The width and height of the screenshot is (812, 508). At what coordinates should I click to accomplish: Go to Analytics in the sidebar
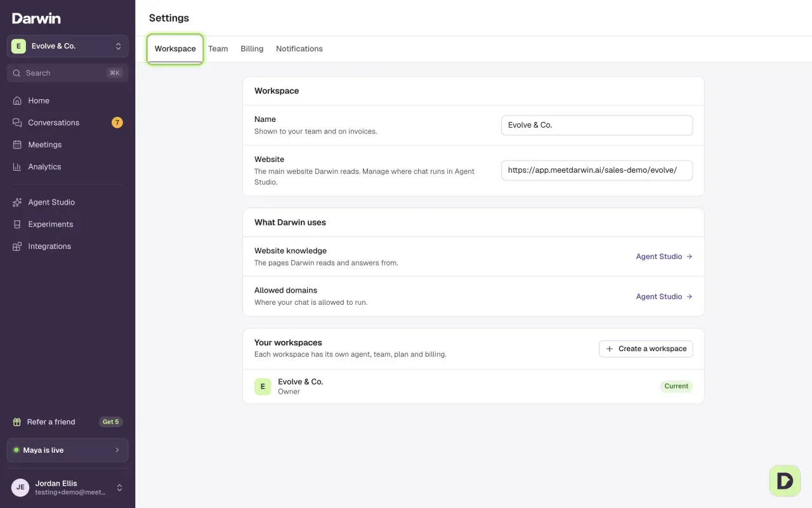(x=67, y=166)
